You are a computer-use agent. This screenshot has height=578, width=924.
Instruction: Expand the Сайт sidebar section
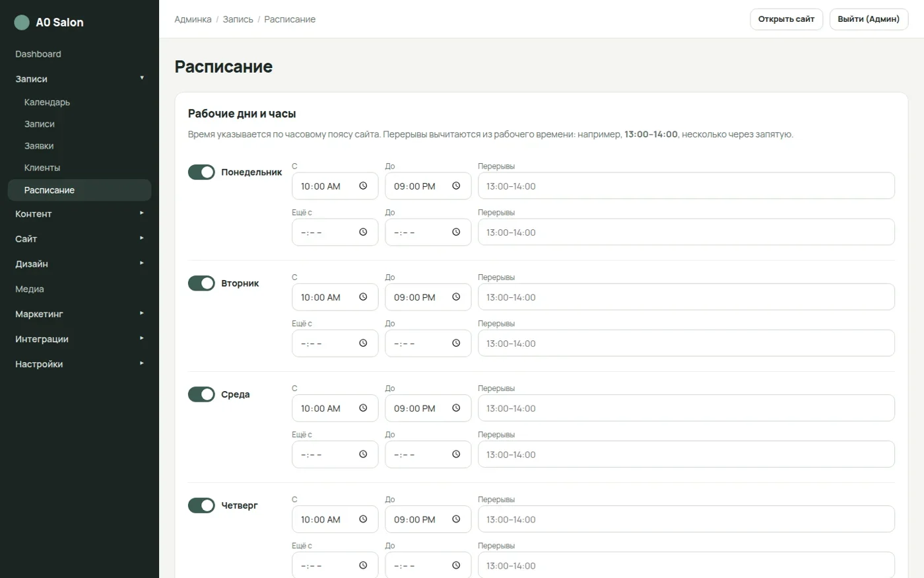(79, 239)
